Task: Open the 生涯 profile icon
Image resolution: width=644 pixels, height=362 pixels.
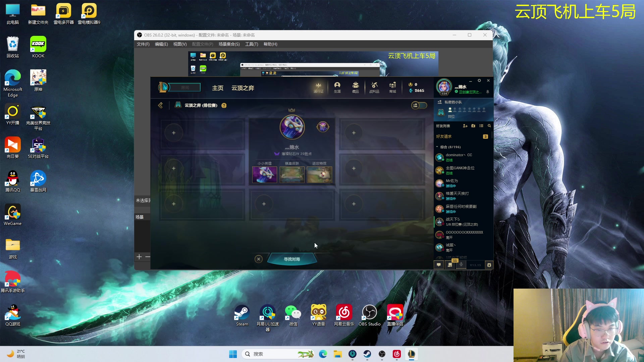Action: [337, 87]
